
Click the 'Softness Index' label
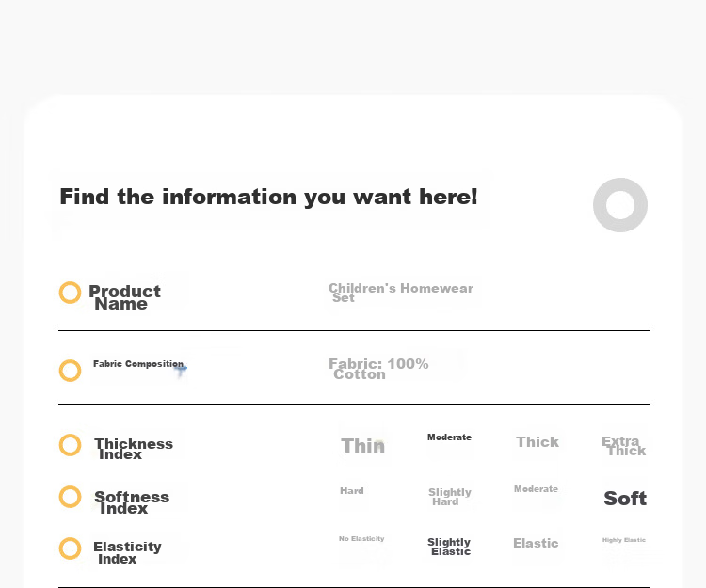click(132, 502)
